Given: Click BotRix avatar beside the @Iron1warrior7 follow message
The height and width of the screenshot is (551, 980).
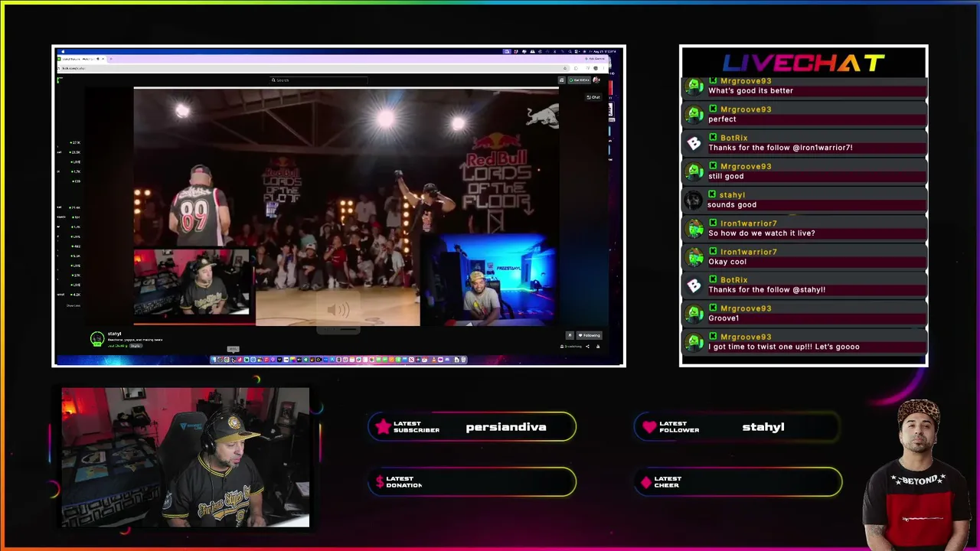Looking at the screenshot, I should [x=694, y=143].
